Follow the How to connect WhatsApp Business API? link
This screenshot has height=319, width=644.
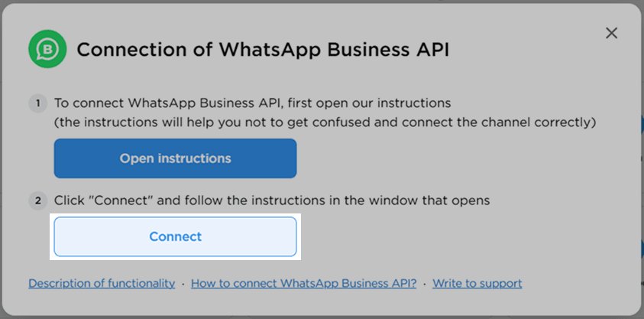click(303, 283)
